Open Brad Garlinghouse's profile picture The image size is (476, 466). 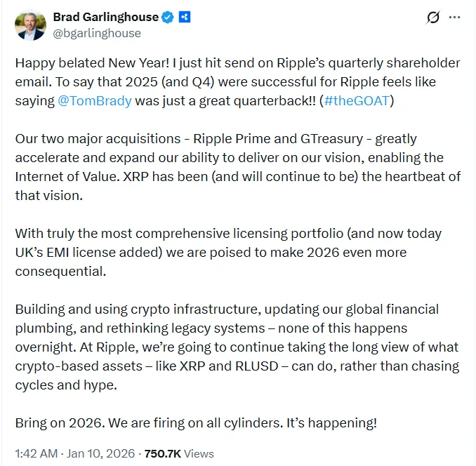pyautogui.click(x=29, y=25)
